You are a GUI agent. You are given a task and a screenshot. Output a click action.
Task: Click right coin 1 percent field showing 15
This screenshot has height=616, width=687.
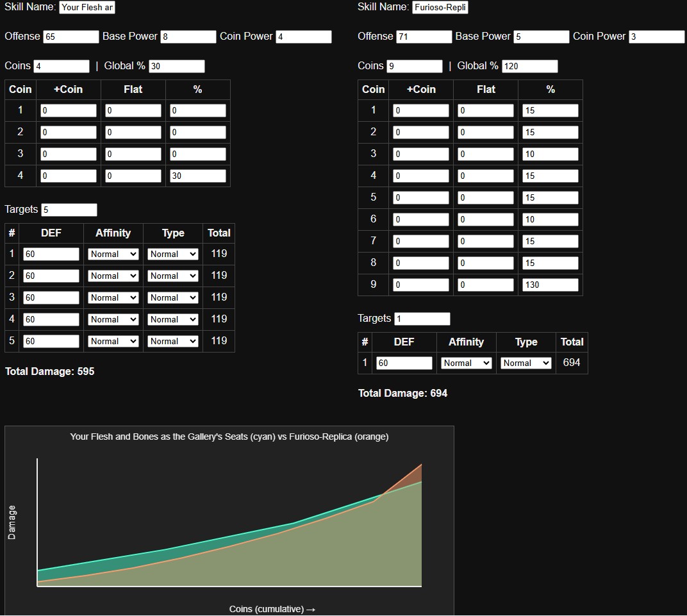550,110
